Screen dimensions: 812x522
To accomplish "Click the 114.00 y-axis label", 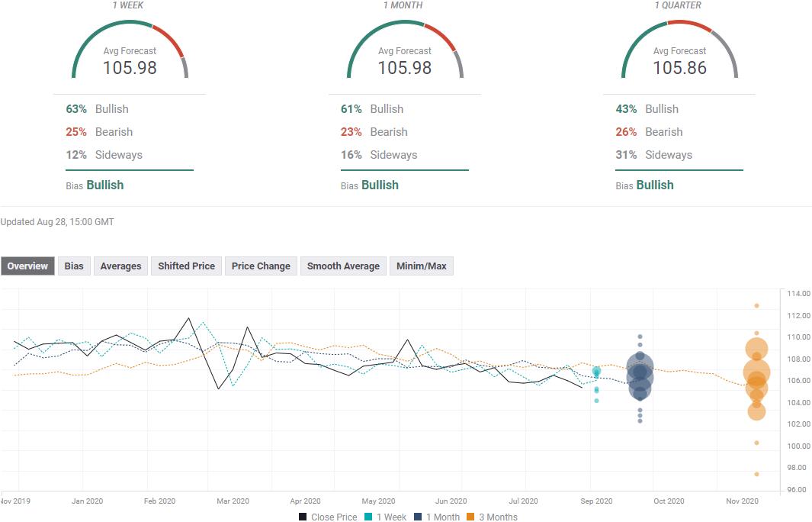I will point(798,293).
